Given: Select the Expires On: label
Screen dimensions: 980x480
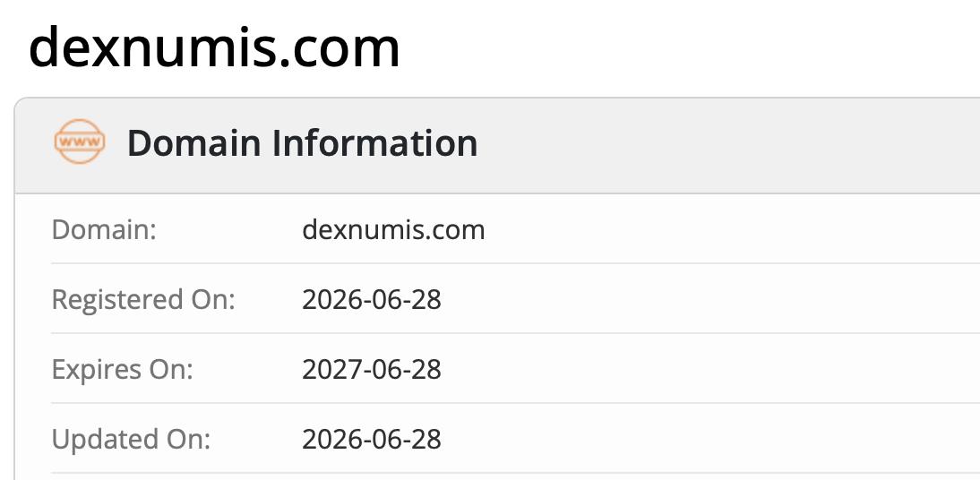Looking at the screenshot, I should (x=123, y=369).
